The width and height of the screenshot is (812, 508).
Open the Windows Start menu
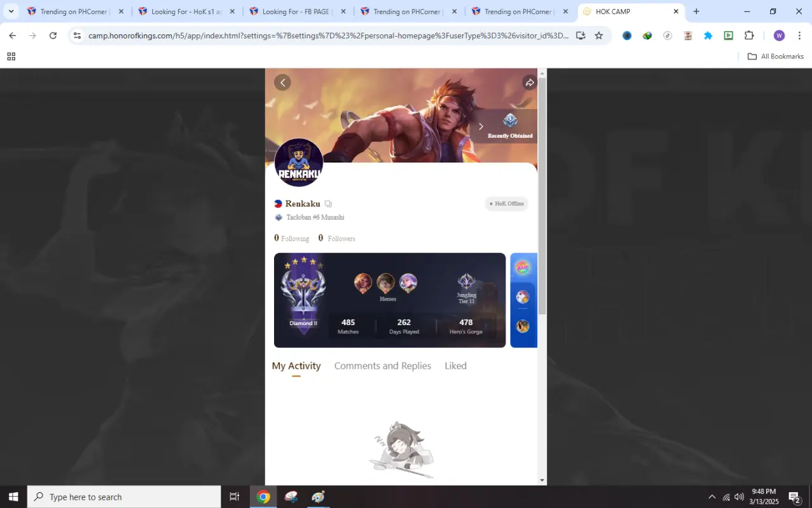pos(13,497)
